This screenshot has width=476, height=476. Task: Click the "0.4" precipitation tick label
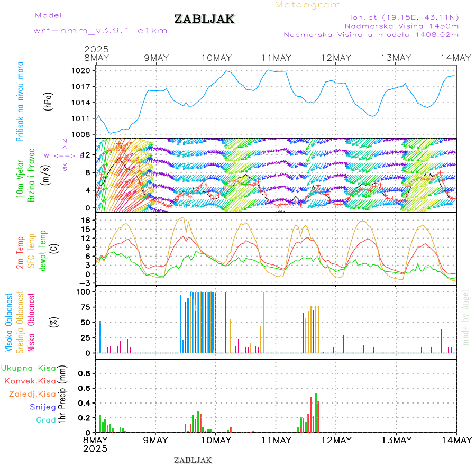tap(84, 403)
